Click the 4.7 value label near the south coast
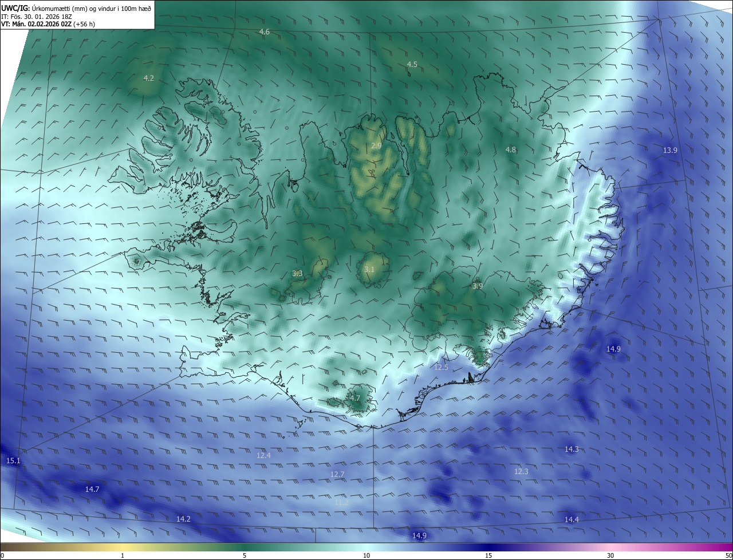The height and width of the screenshot is (560, 733). pos(355,398)
